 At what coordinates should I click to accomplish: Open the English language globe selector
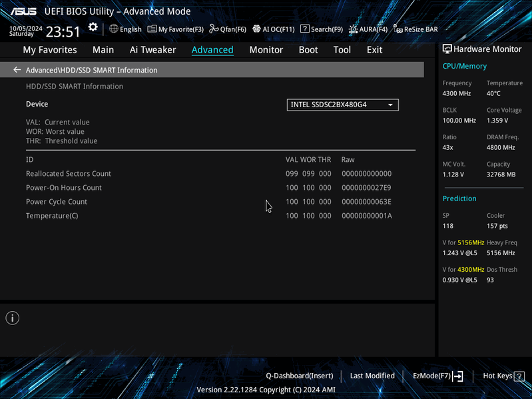[x=125, y=29]
